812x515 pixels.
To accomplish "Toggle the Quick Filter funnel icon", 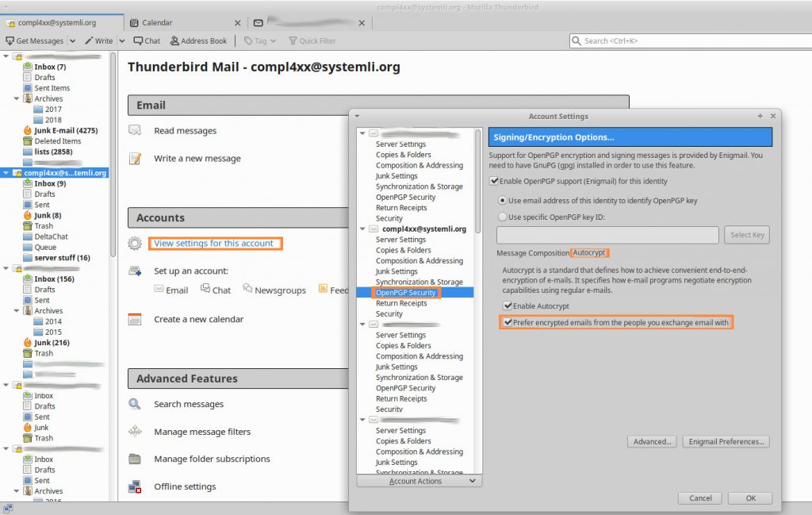I will [x=293, y=40].
